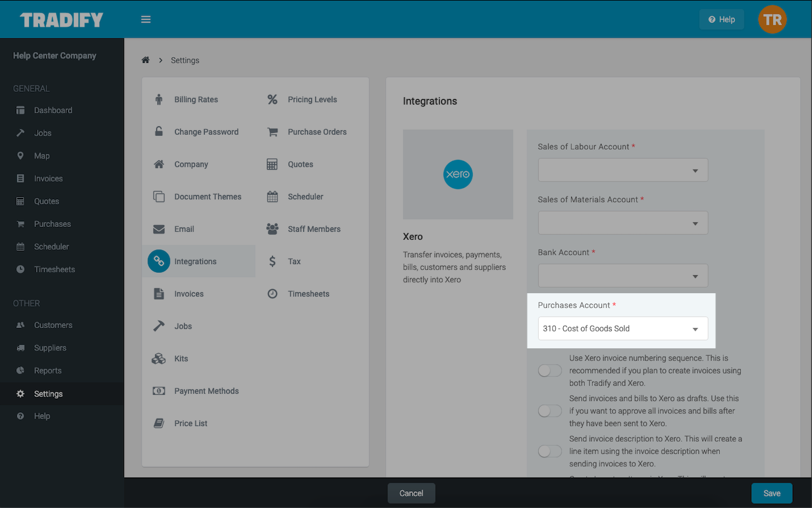The height and width of the screenshot is (508, 812).
Task: Click the Pricing Levels percent icon
Action: pyautogui.click(x=273, y=99)
